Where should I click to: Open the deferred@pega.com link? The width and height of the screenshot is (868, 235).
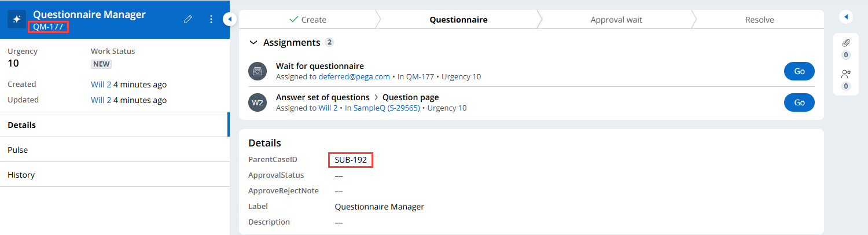pyautogui.click(x=354, y=76)
